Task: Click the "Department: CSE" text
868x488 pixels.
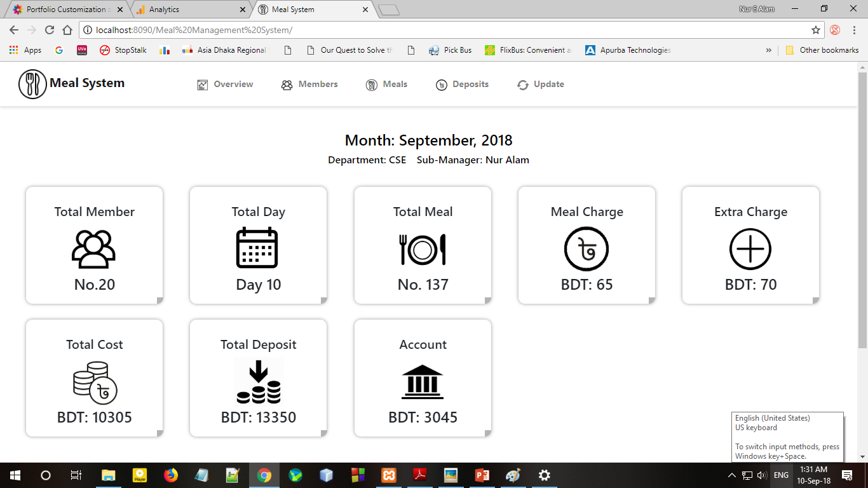Action: (367, 160)
